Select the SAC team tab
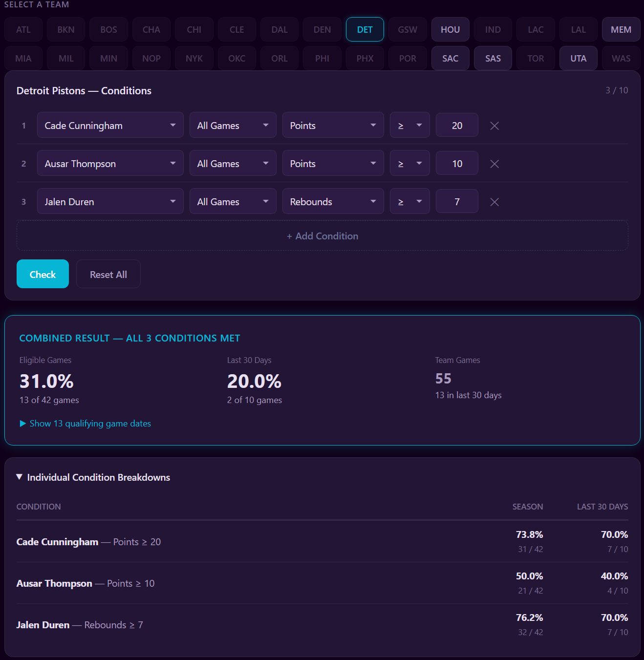This screenshot has height=660, width=644. tap(451, 59)
